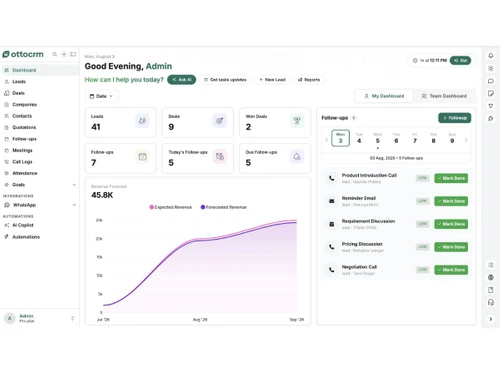Click the Follow-ups card calendar icon

click(142, 156)
